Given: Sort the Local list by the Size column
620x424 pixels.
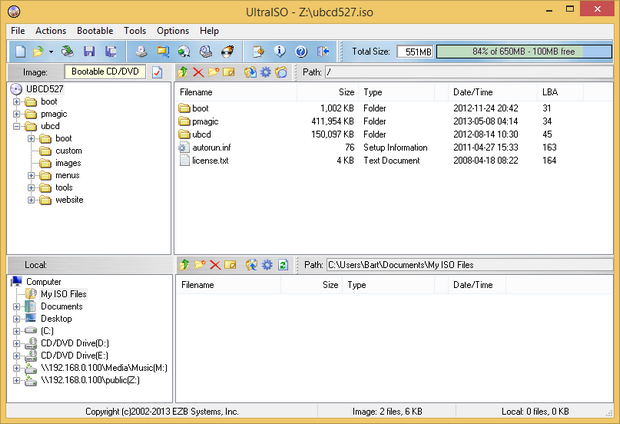Looking at the screenshot, I should coord(312,285).
